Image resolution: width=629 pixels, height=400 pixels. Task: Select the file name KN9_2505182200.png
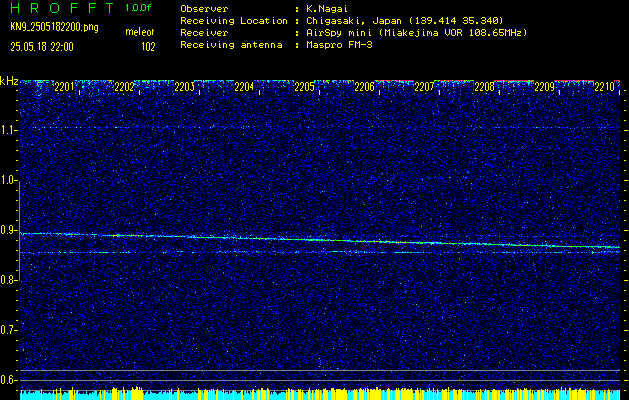coord(54,28)
